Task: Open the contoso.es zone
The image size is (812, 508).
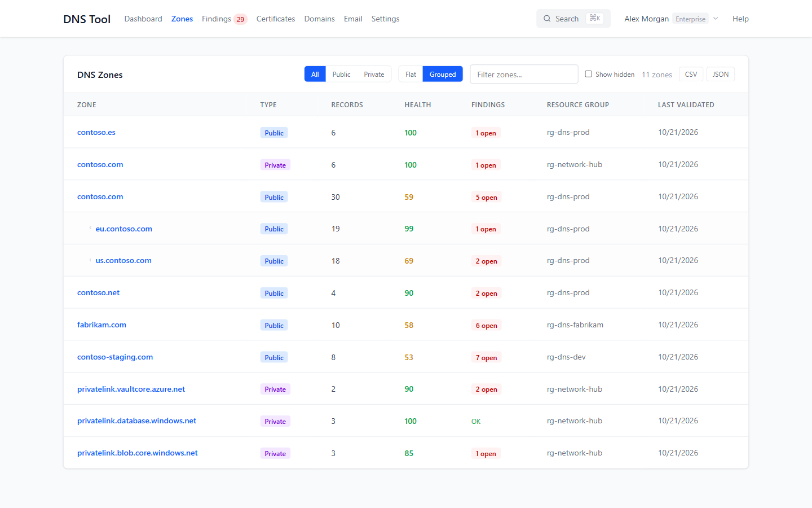Action: [x=96, y=132]
